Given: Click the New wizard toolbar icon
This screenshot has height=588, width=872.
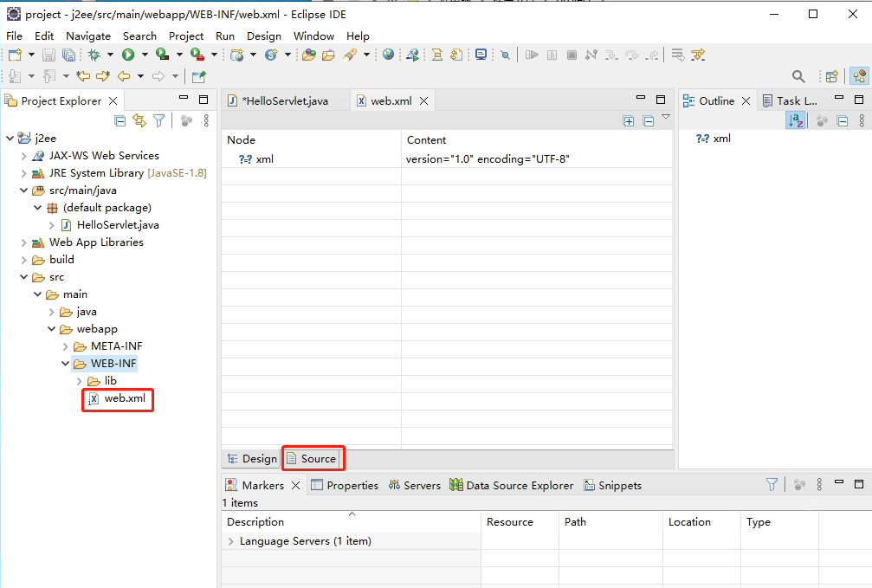Looking at the screenshot, I should point(15,55).
